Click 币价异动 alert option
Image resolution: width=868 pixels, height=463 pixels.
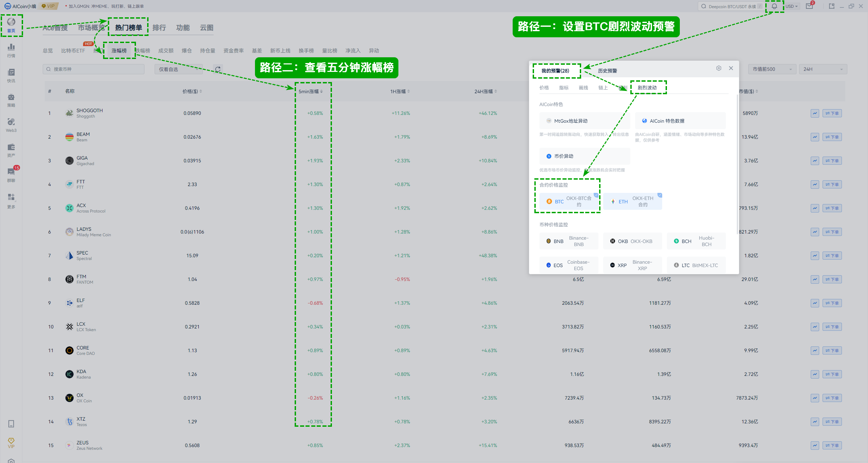pos(585,156)
